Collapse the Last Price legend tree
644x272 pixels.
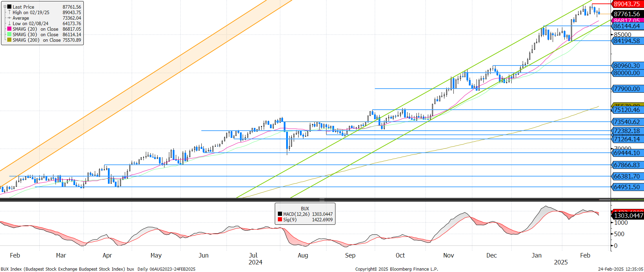(x=5, y=7)
